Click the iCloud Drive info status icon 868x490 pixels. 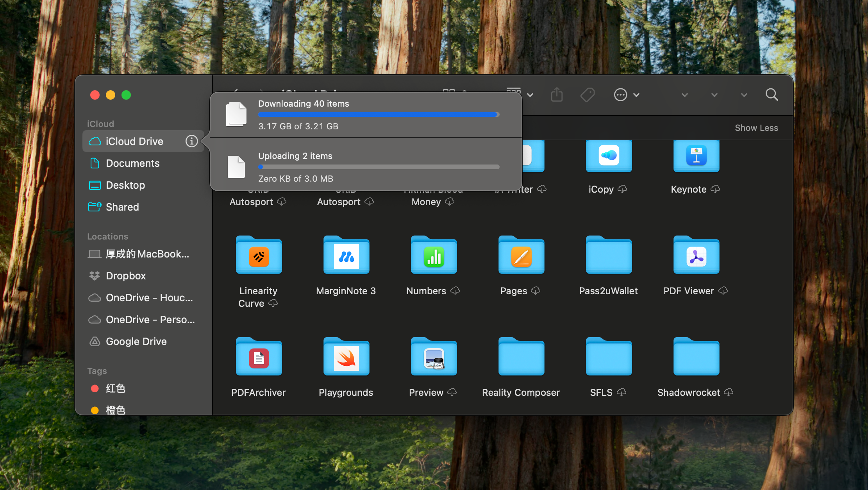[191, 141]
